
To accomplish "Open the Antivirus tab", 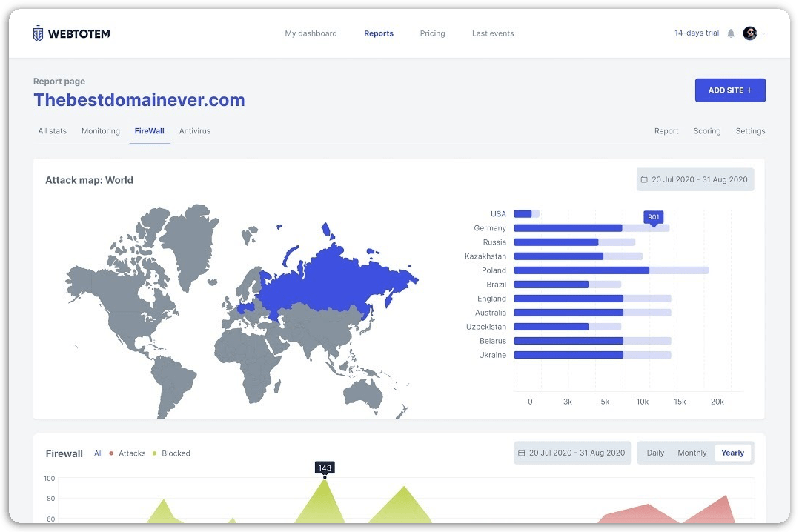I will pyautogui.click(x=195, y=131).
